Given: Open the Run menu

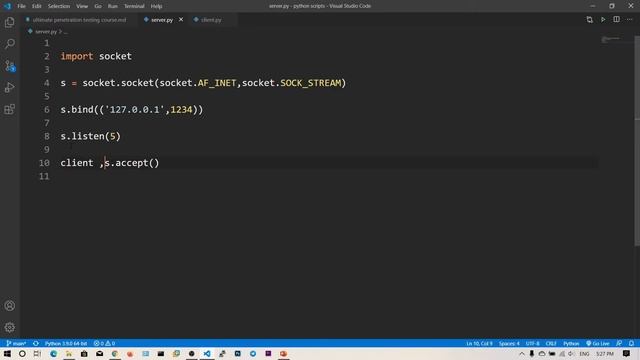Looking at the screenshot, I should coord(113,6).
